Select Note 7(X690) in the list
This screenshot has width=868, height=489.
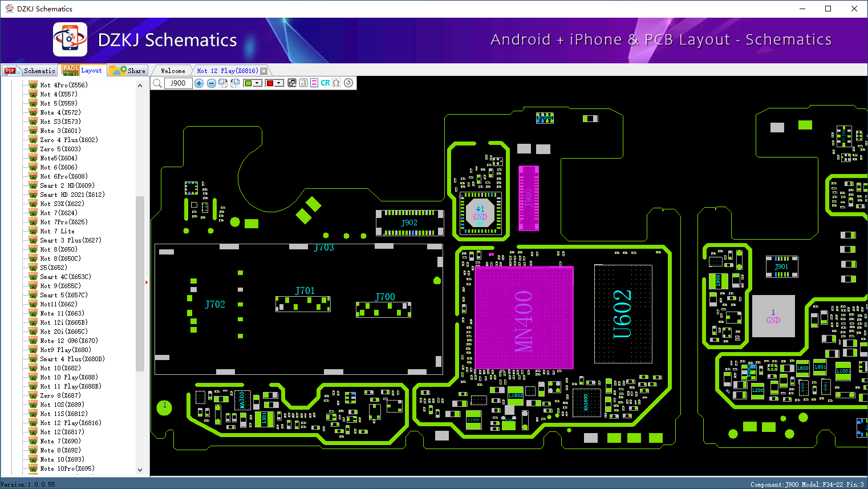tap(60, 441)
